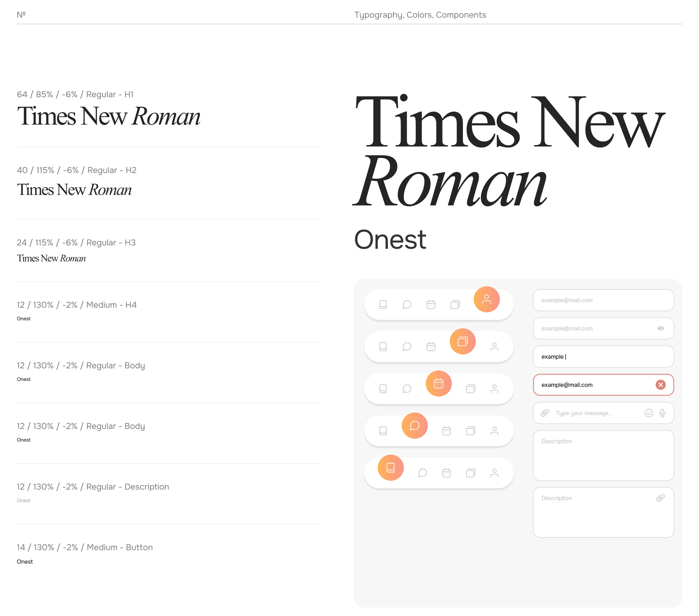
Task: Click the paperclip icon beside Type your message
Action: click(x=545, y=413)
